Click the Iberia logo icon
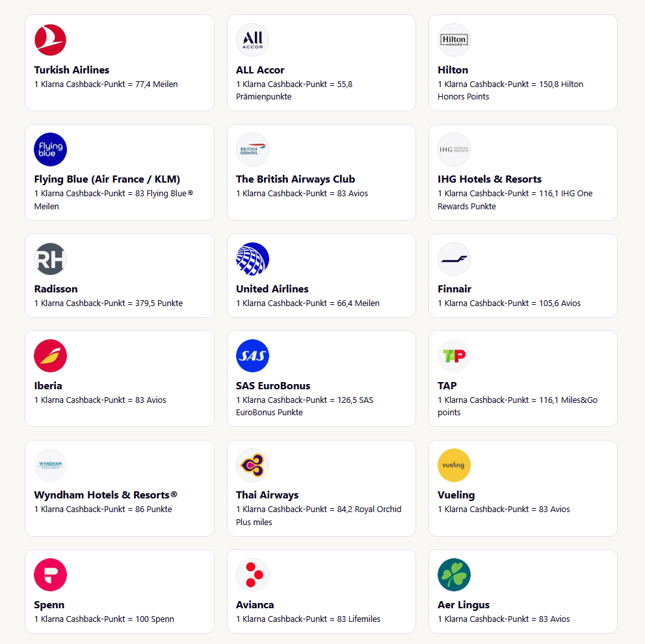645x644 pixels. click(x=50, y=355)
